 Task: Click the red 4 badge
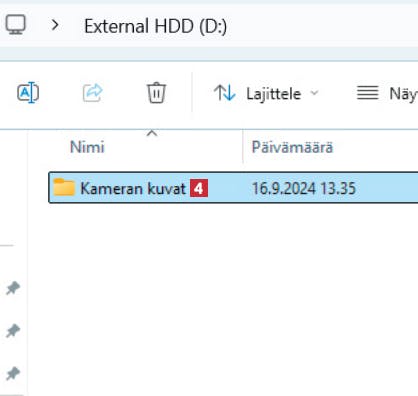[x=199, y=188]
